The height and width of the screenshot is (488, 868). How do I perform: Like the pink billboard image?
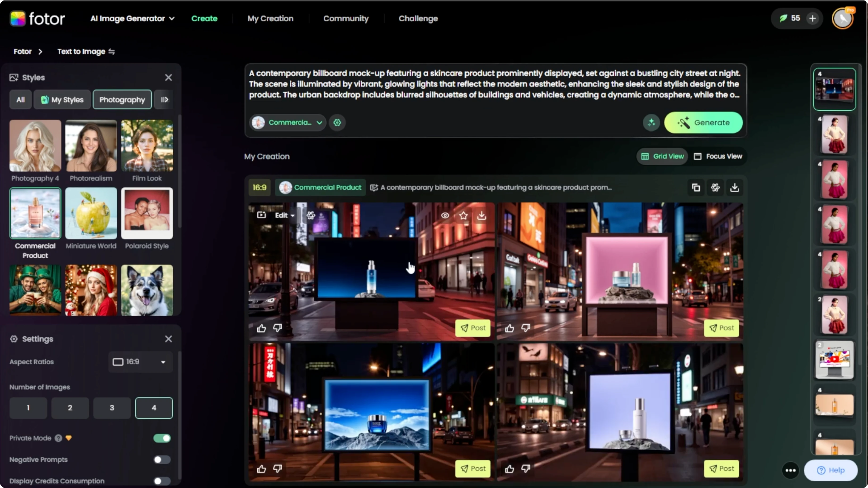pos(509,328)
